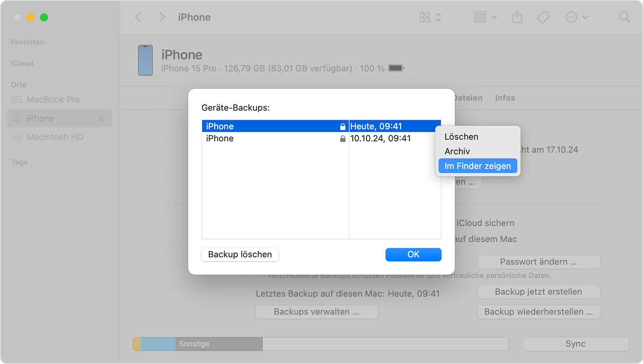The height and width of the screenshot is (364, 643).
Task: Open the icon view switcher
Action: tap(430, 17)
